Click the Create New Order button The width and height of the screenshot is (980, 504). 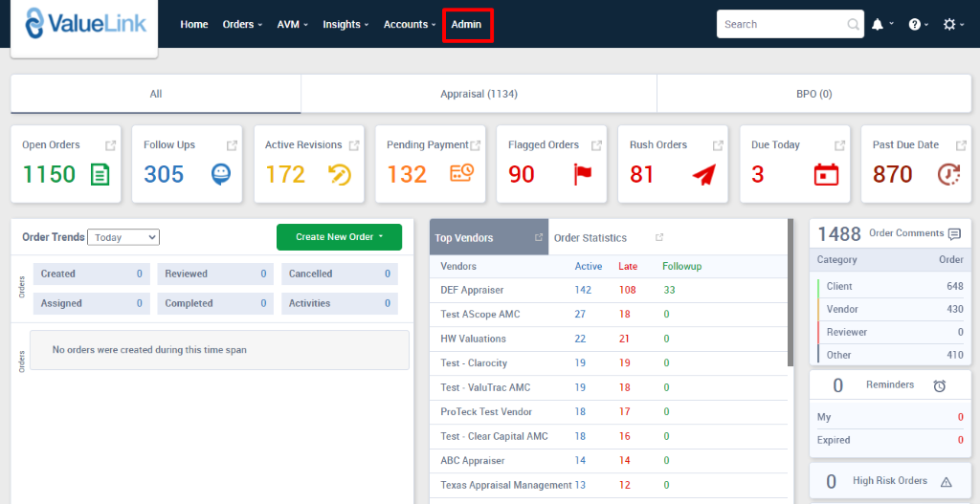339,237
